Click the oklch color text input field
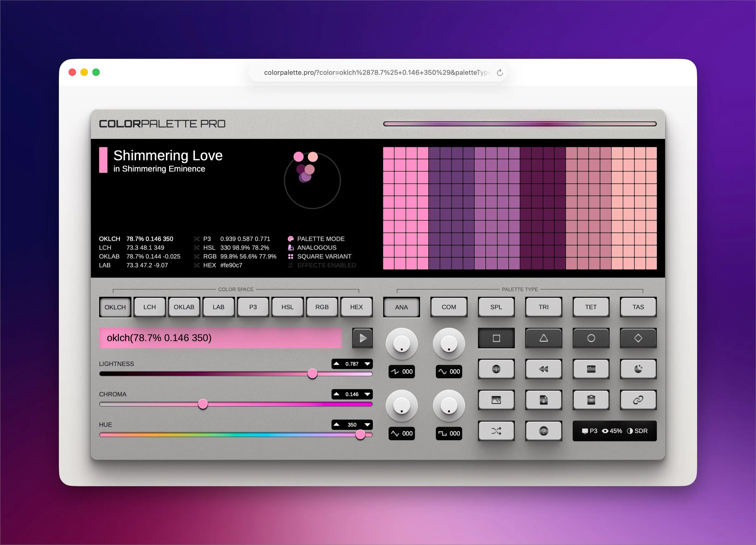 (220, 338)
